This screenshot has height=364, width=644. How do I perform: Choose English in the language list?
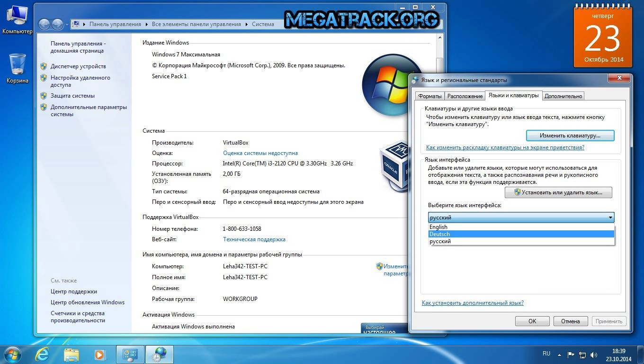[521, 227]
